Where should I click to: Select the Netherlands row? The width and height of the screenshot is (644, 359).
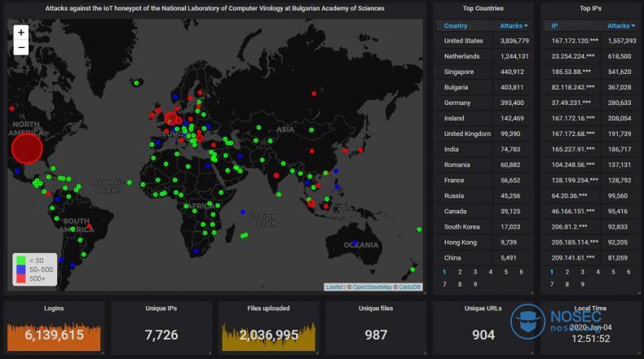click(483, 56)
